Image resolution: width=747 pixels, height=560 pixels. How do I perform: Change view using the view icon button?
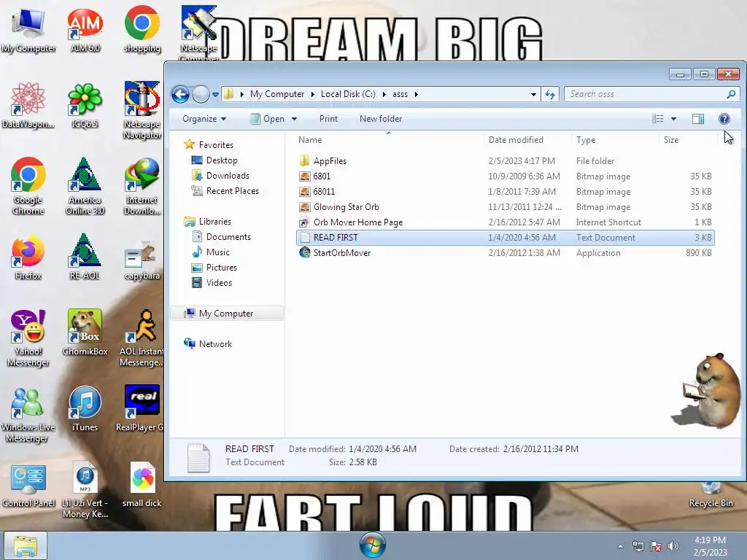click(x=658, y=119)
